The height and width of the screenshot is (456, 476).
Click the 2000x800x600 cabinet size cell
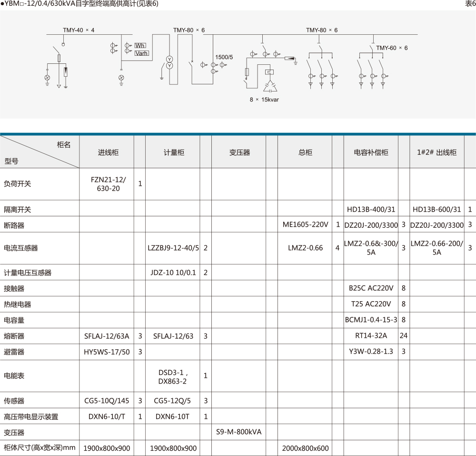[305, 448]
